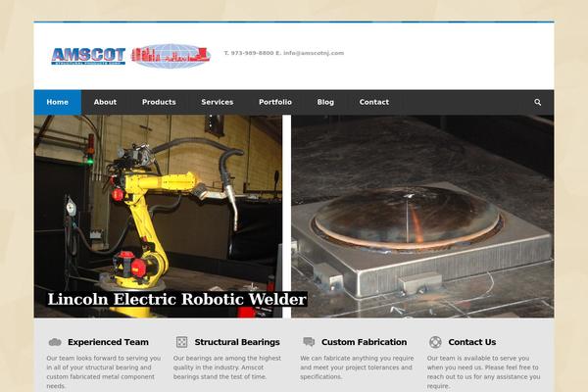The width and height of the screenshot is (588, 392).
Task: Click the Contact Us heading
Action: (x=472, y=342)
